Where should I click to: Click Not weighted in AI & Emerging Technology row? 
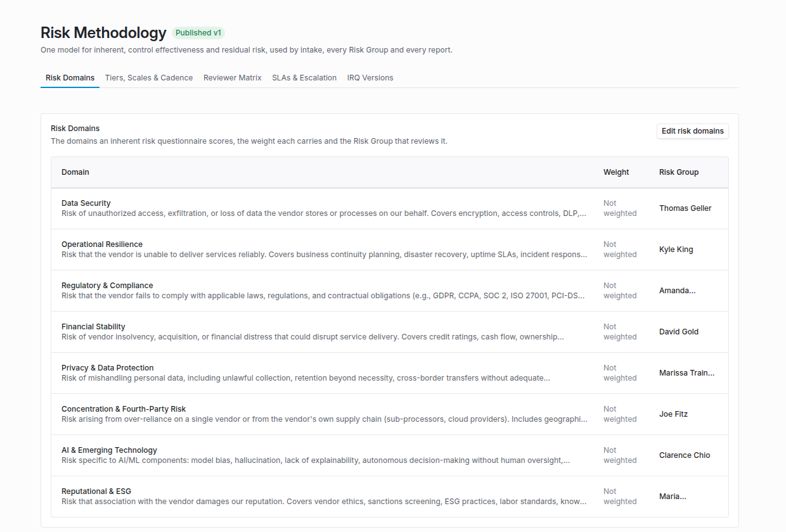620,455
